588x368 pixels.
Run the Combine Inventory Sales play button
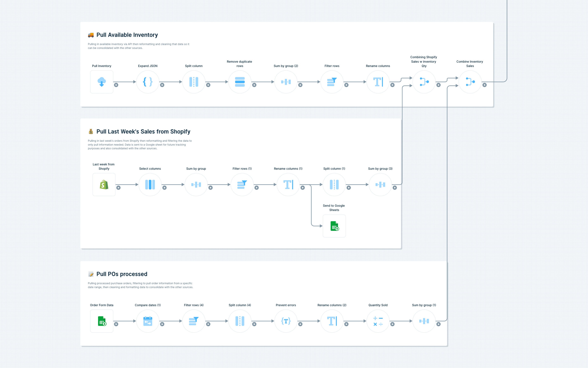point(485,85)
